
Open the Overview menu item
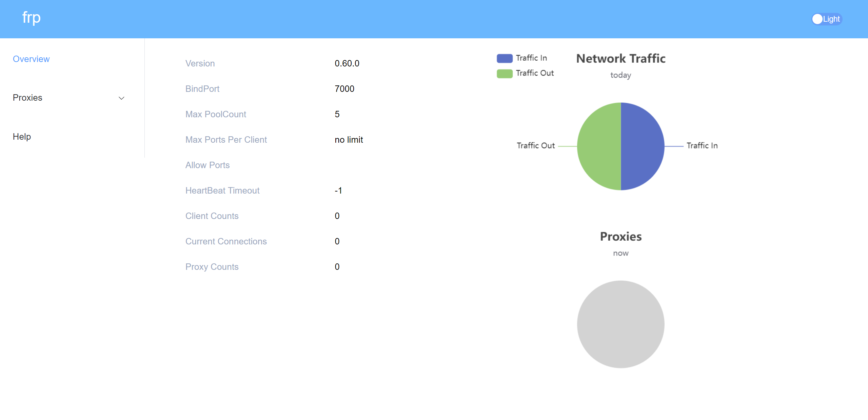(x=31, y=59)
